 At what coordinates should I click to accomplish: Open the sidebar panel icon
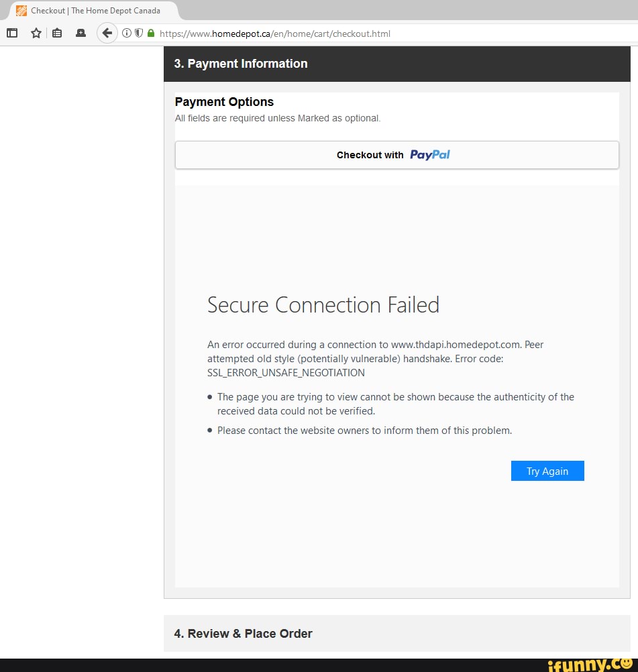coord(12,33)
